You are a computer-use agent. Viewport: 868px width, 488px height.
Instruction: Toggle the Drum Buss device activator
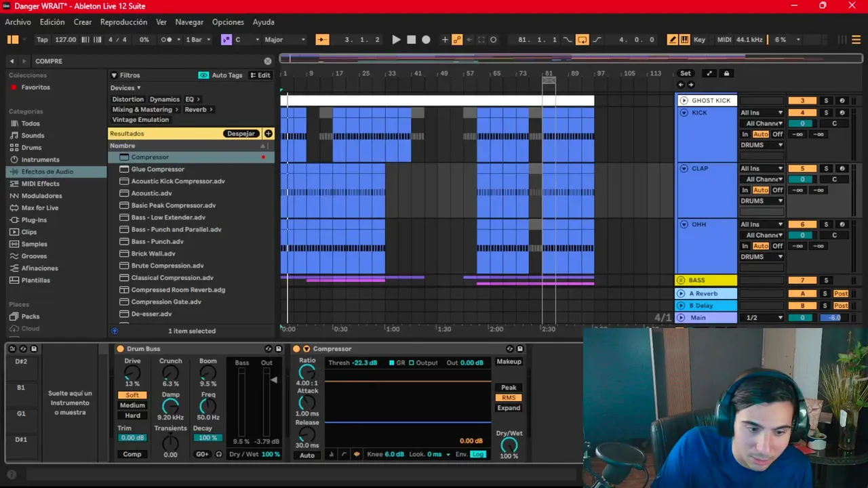120,349
